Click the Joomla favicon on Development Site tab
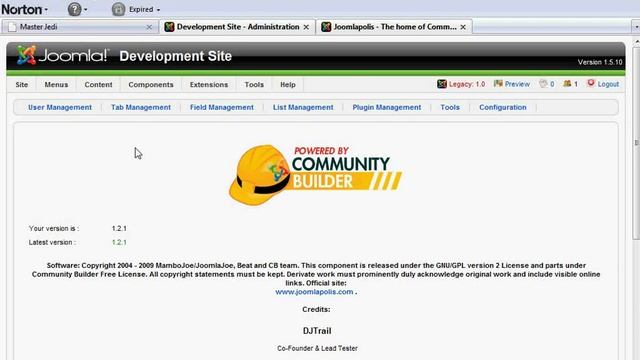640x360 pixels. point(169,27)
